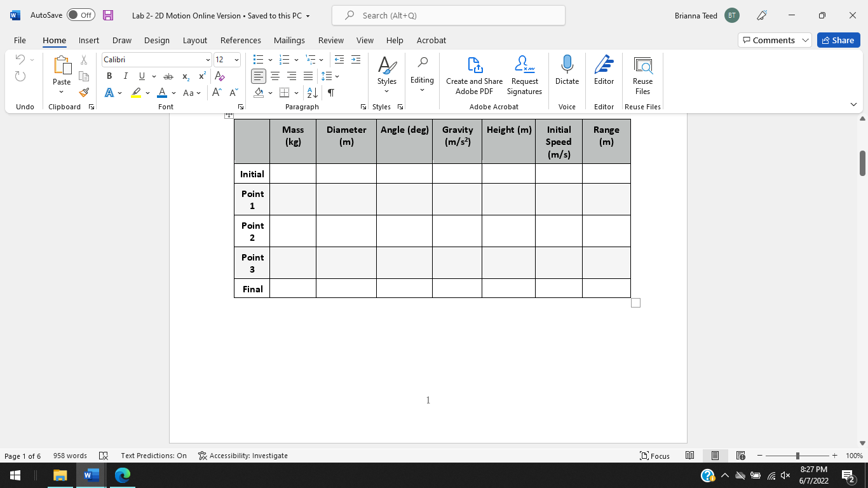This screenshot has width=868, height=488.
Task: Apply red font color
Action: click(x=162, y=93)
